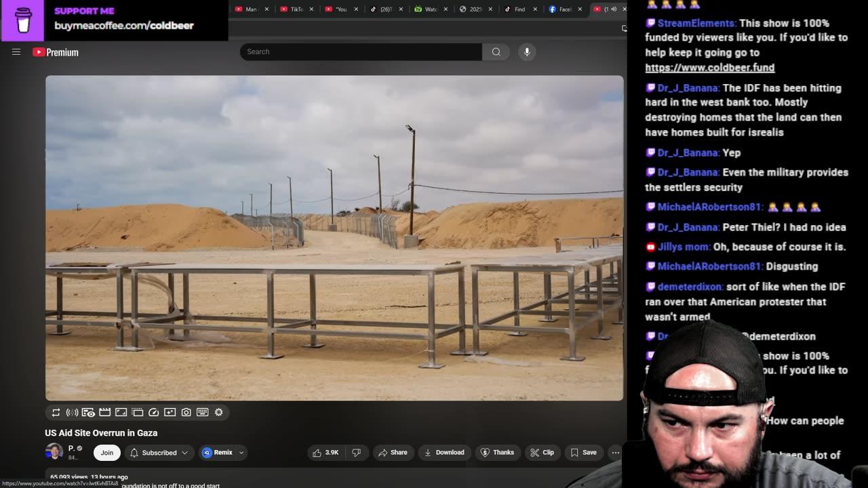Click the video title 'US Aid Site Overrun in Gaza'

pos(101,432)
